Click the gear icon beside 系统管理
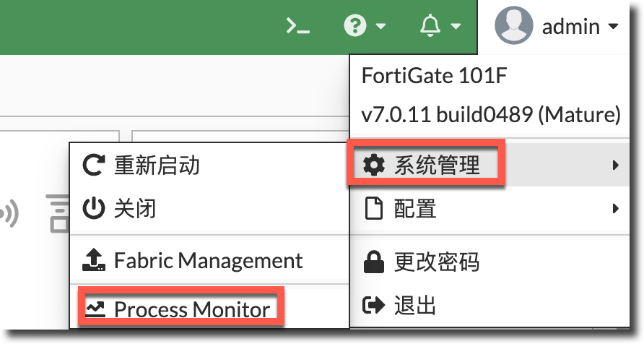Viewport: 644px width, 344px height. pyautogui.click(x=373, y=165)
